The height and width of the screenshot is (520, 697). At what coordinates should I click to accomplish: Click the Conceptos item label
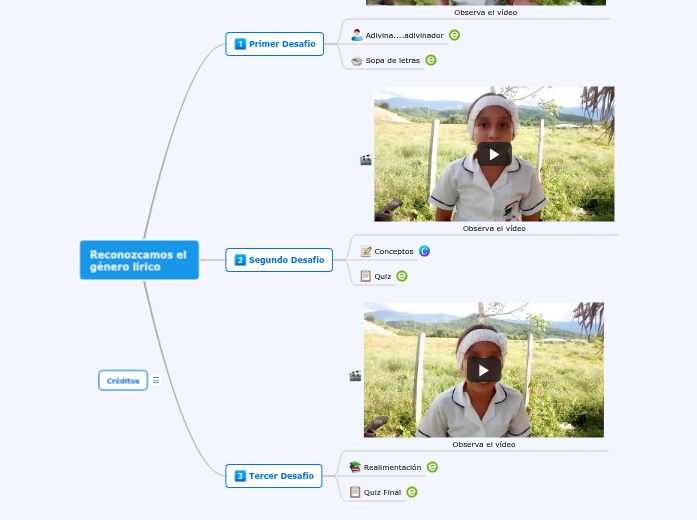point(393,251)
